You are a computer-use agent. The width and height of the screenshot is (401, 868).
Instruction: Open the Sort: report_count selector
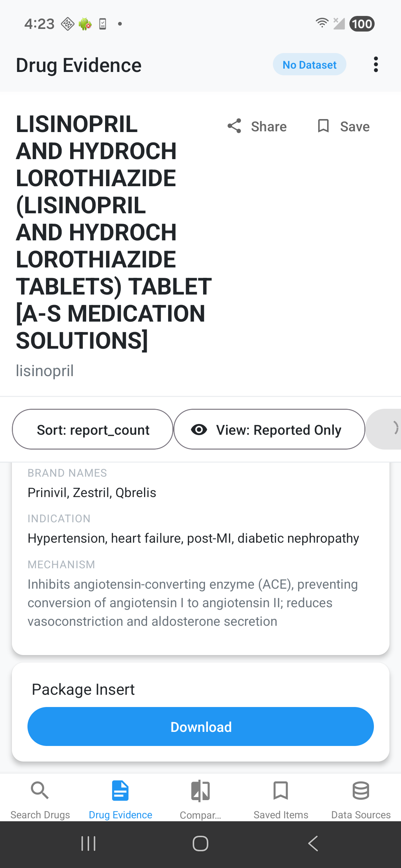pyautogui.click(x=93, y=430)
